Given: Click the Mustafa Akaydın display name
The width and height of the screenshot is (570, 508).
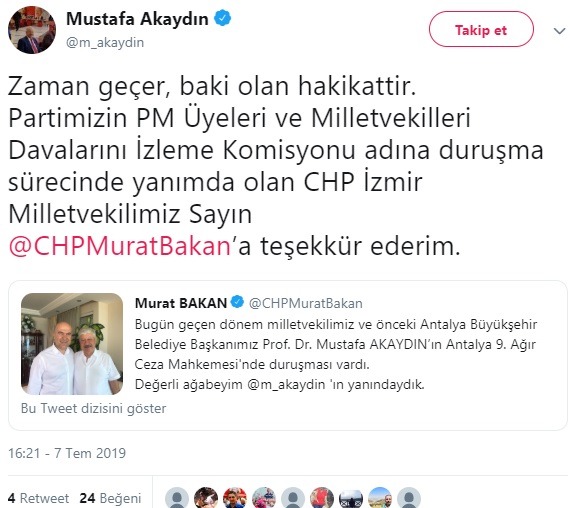Looking at the screenshot, I should coord(137,19).
